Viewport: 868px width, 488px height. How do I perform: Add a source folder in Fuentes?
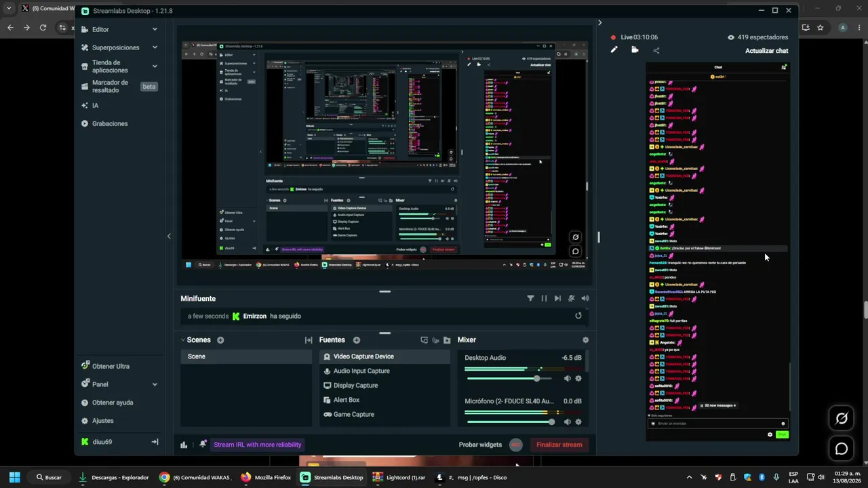point(447,340)
